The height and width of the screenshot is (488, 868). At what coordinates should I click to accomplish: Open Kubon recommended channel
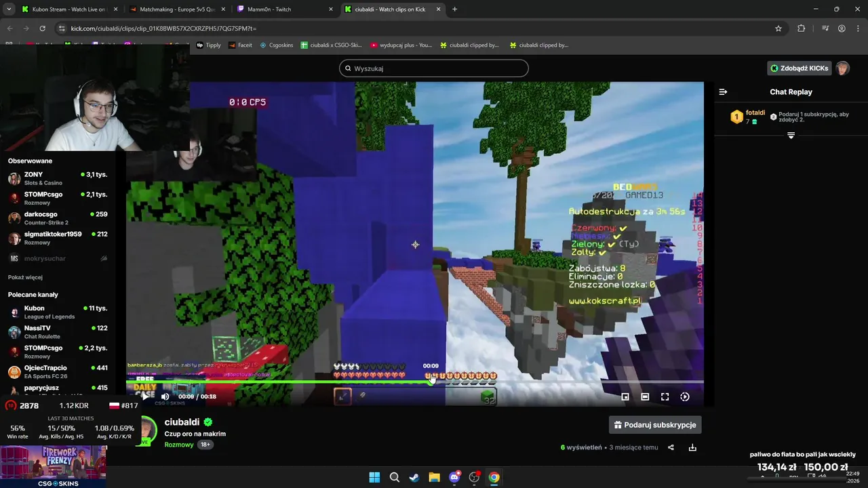(58, 312)
